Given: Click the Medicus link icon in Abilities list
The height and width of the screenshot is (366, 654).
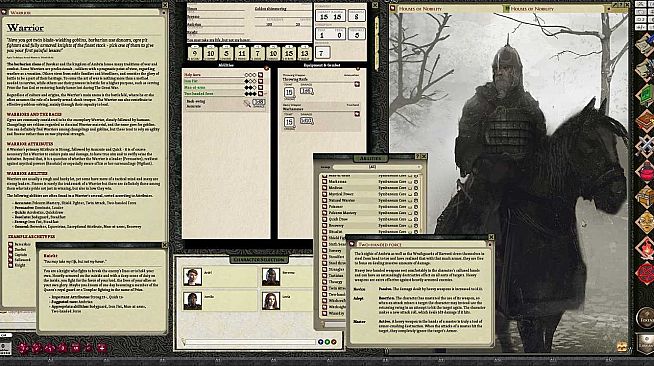Looking at the screenshot, I should 324,188.
